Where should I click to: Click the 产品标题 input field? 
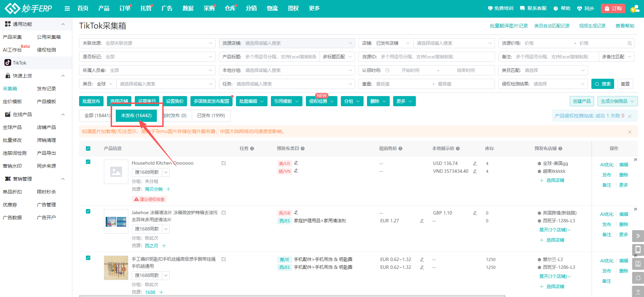pyautogui.click(x=280, y=57)
